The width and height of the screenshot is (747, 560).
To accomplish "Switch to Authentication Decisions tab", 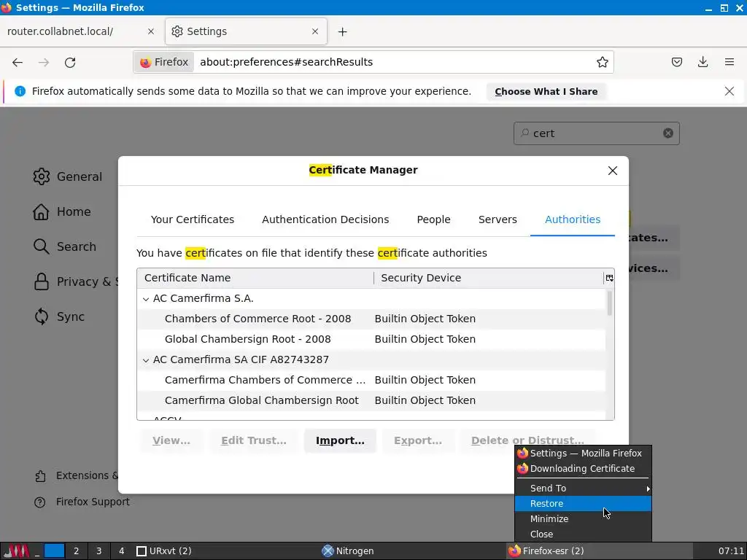I will click(x=325, y=219).
